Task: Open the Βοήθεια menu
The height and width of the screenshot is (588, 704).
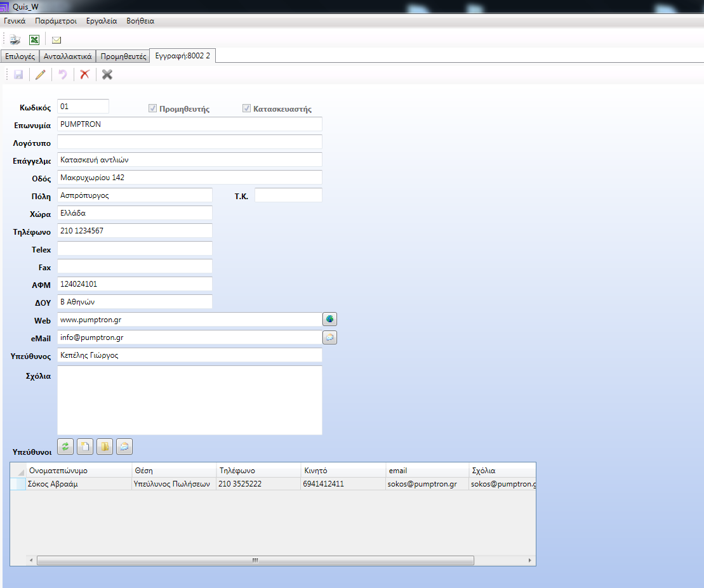Action: pos(140,21)
